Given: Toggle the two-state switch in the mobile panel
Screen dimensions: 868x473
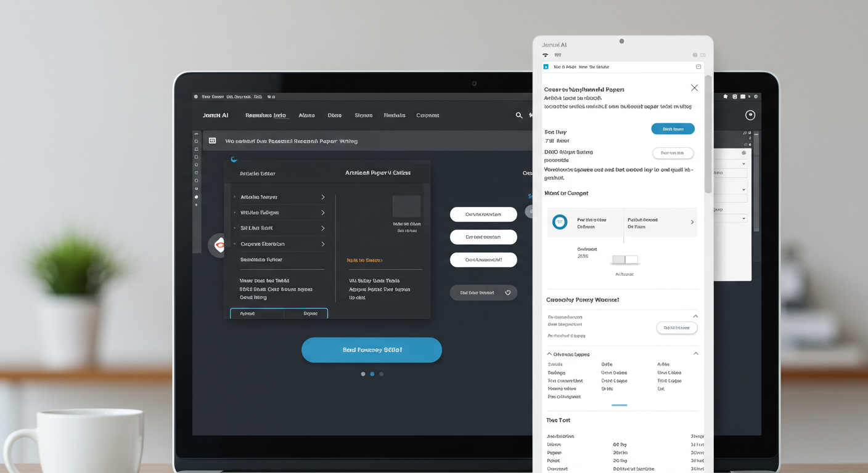Looking at the screenshot, I should pos(624,259).
